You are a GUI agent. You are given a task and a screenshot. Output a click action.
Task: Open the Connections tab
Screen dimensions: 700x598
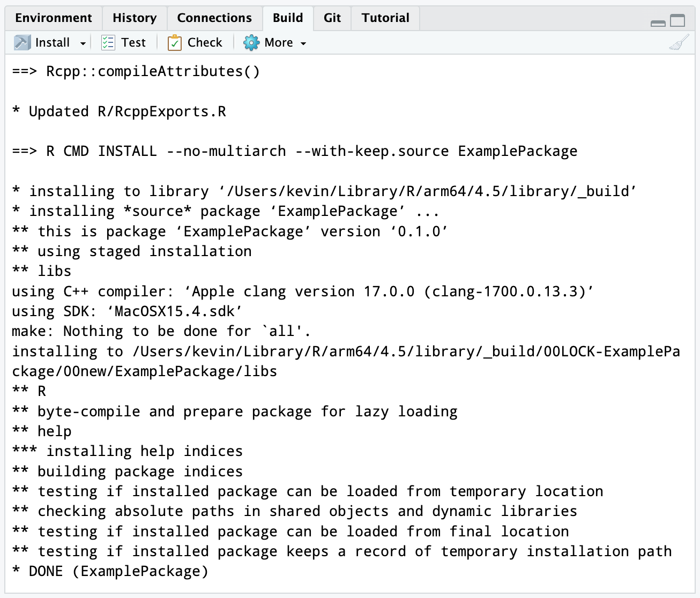pos(214,18)
